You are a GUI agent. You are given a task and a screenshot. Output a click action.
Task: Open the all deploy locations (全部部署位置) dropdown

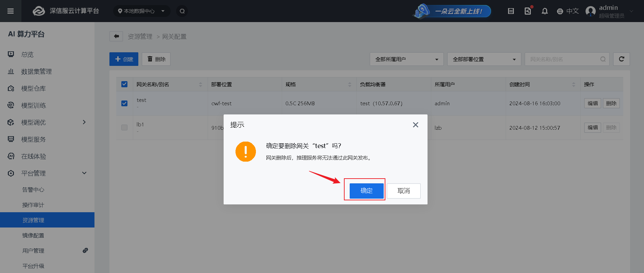(x=484, y=59)
